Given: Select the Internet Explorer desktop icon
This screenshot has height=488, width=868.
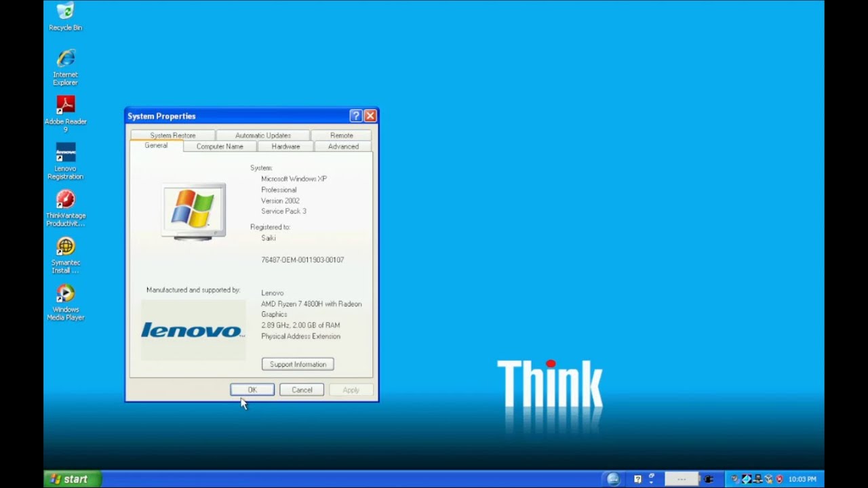Looking at the screenshot, I should 65,67.
